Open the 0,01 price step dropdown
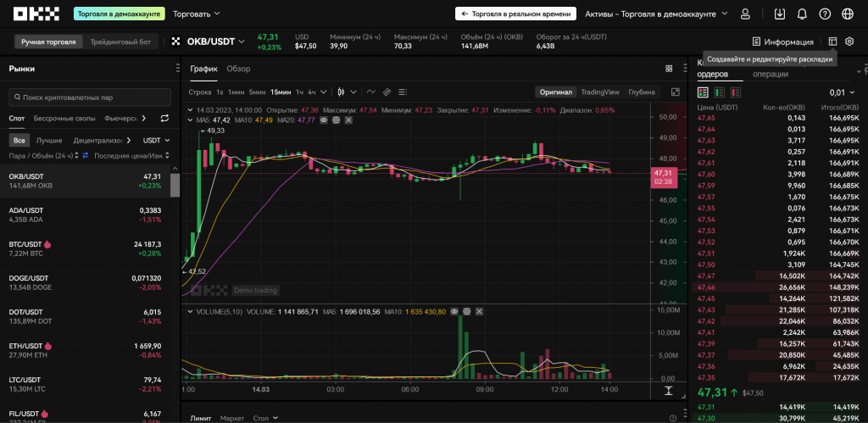 [x=842, y=92]
